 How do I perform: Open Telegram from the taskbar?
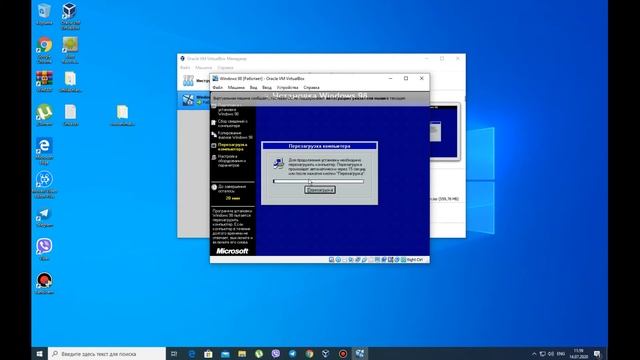(292, 353)
